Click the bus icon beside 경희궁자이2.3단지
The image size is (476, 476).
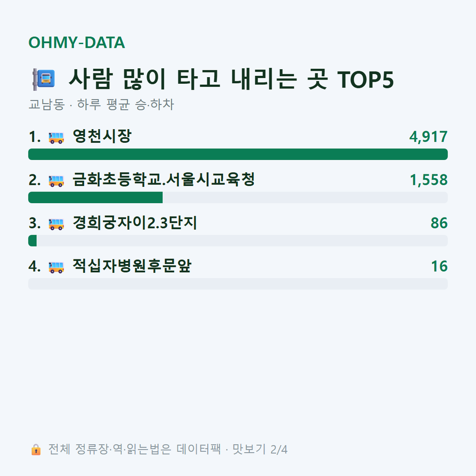point(56,224)
